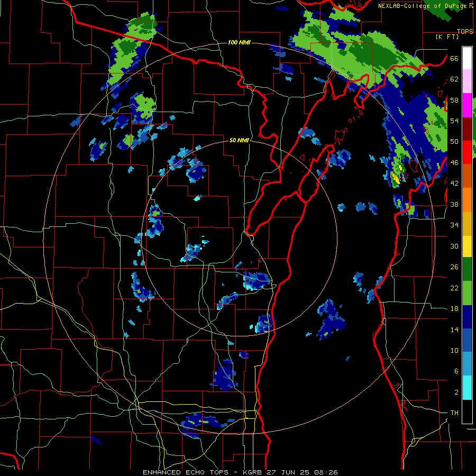
Task: Click the light orange legend swatch
Action: point(467,200)
